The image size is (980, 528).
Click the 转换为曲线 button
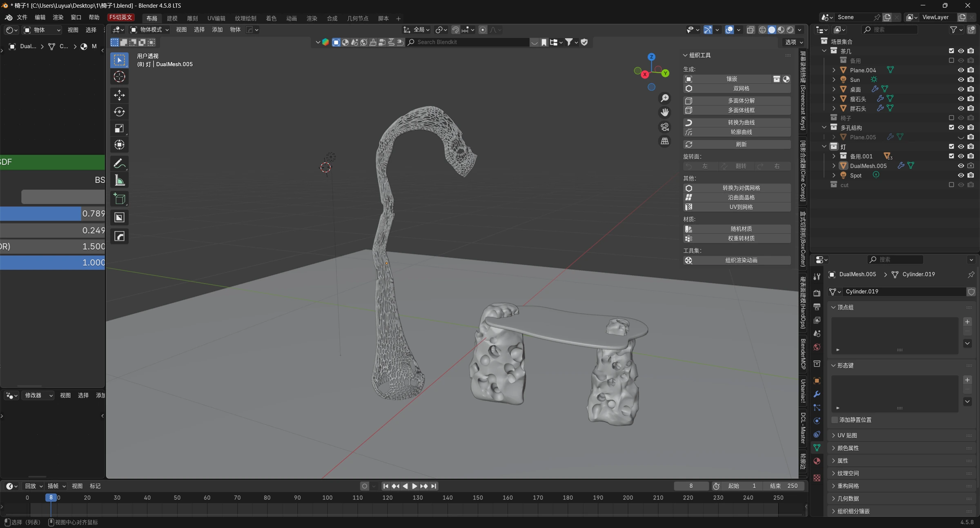click(x=737, y=122)
